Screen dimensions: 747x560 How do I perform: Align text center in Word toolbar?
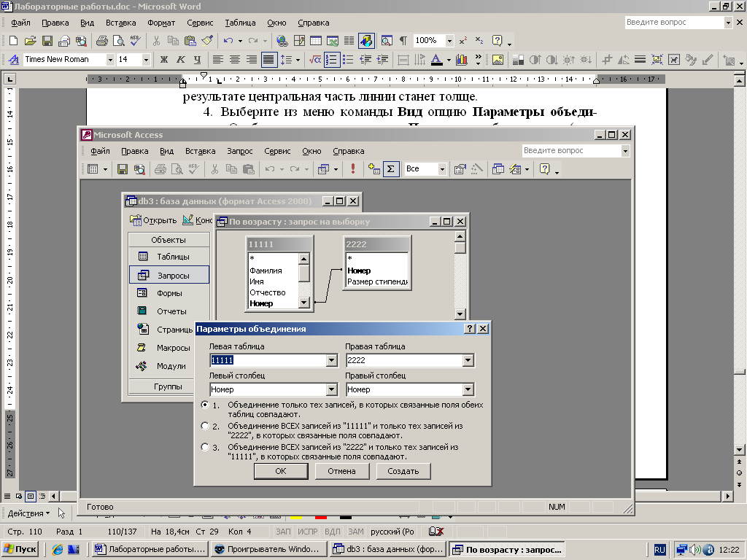pos(234,60)
